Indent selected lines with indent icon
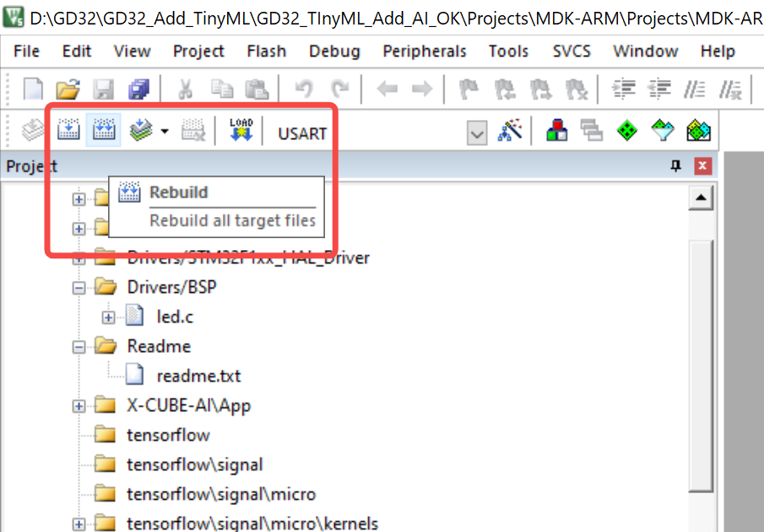 pos(624,90)
